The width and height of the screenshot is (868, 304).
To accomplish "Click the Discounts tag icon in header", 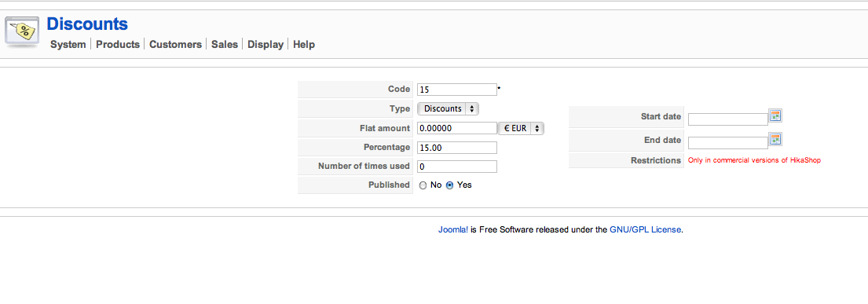I will (x=22, y=31).
